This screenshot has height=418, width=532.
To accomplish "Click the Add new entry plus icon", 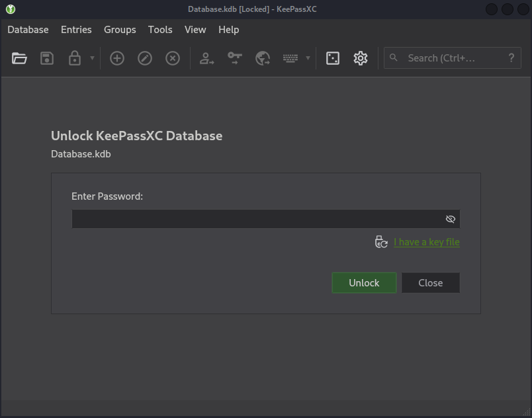I will pyautogui.click(x=117, y=58).
